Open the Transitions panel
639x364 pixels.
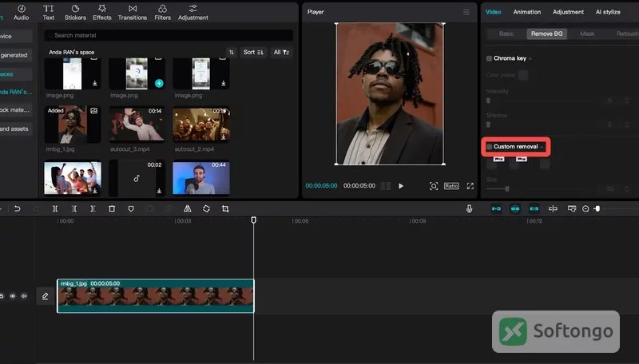[133, 12]
